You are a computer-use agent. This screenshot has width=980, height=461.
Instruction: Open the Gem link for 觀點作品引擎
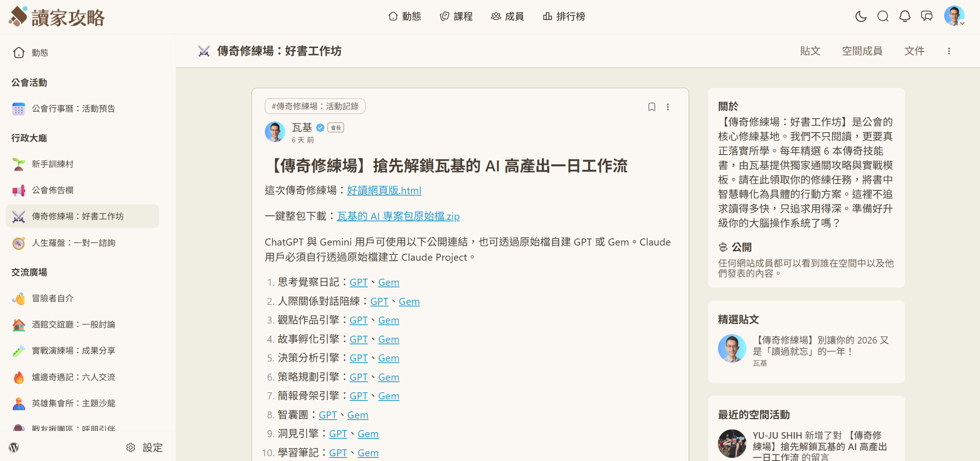[x=388, y=320]
